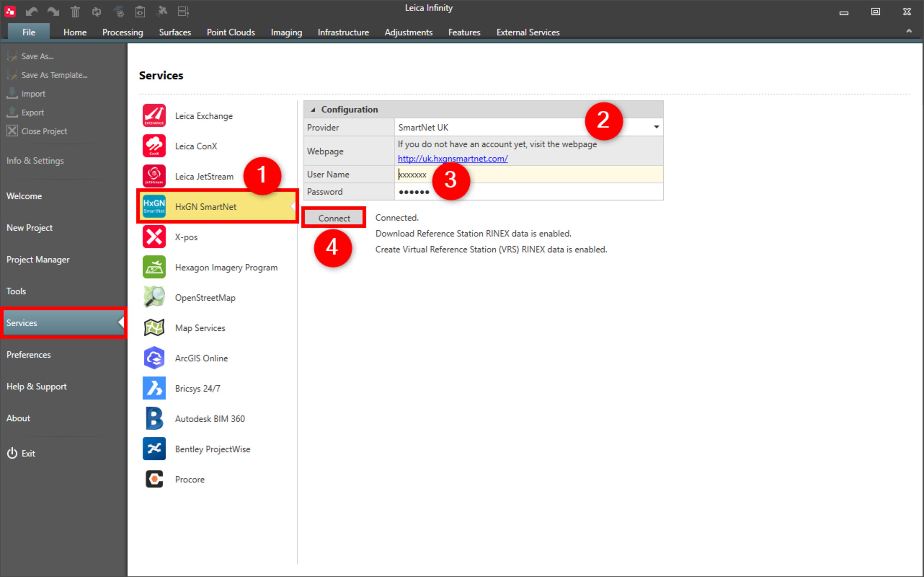This screenshot has width=924, height=577.
Task: Open Info & Settings page
Action: point(35,161)
